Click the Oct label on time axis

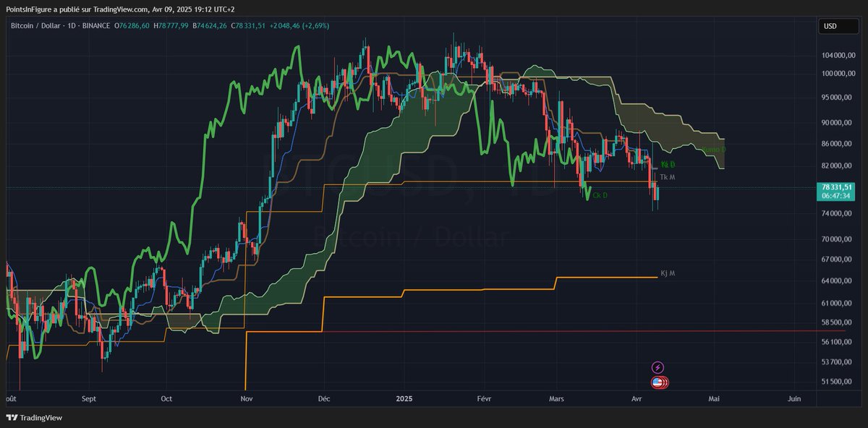pos(166,398)
